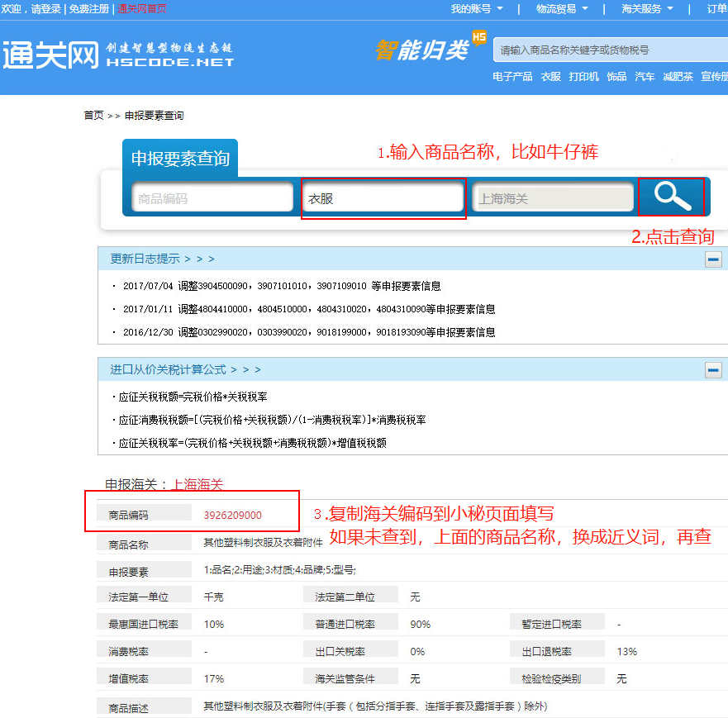Open the 海关服务 dropdown
The height and width of the screenshot is (718, 728).
pos(647,8)
